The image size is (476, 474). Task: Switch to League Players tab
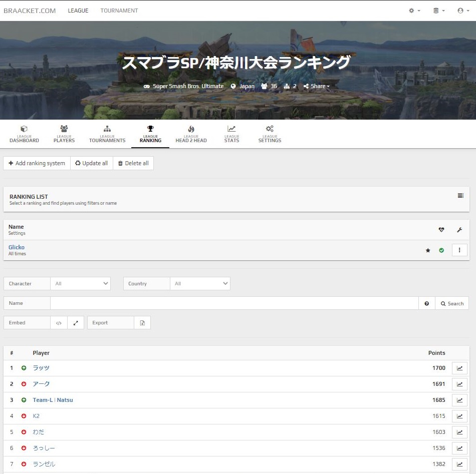pyautogui.click(x=64, y=134)
